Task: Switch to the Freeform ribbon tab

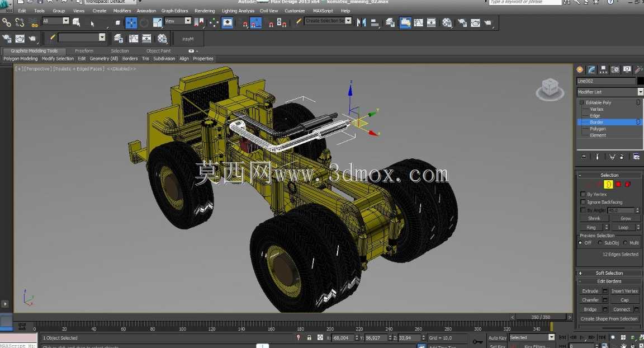Action: point(84,51)
